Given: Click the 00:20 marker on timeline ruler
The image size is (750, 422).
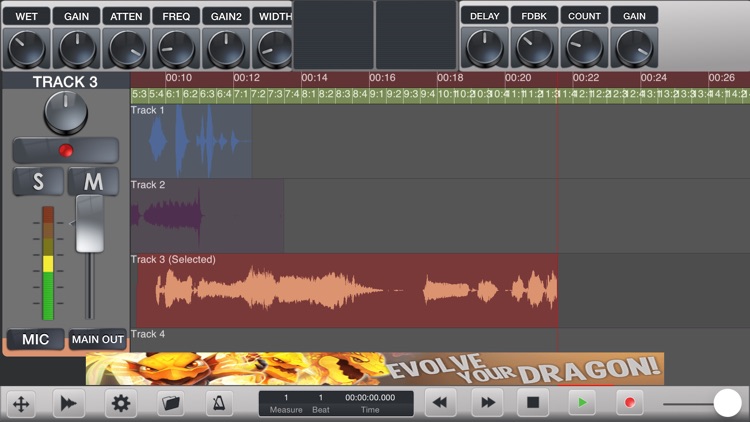Looking at the screenshot, I should tap(518, 78).
